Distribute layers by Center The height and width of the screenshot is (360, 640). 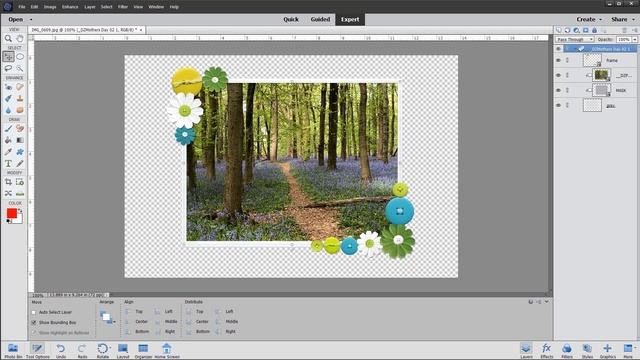[198, 322]
